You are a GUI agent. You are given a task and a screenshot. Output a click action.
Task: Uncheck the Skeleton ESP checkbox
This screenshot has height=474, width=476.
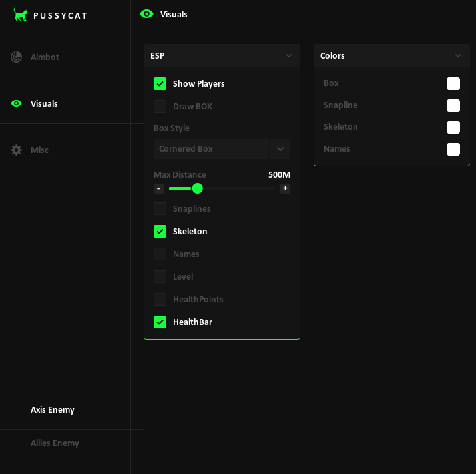[x=160, y=232]
